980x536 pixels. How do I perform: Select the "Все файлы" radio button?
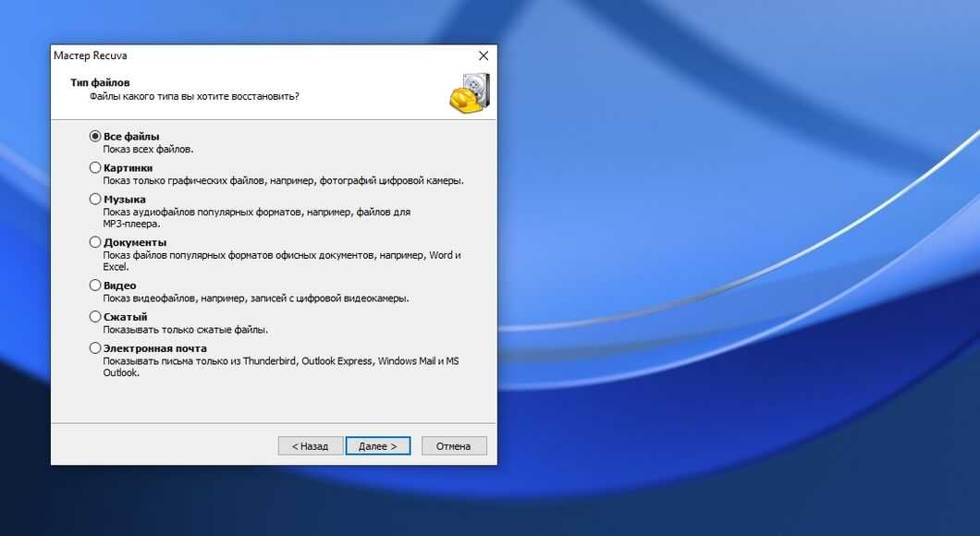95,137
